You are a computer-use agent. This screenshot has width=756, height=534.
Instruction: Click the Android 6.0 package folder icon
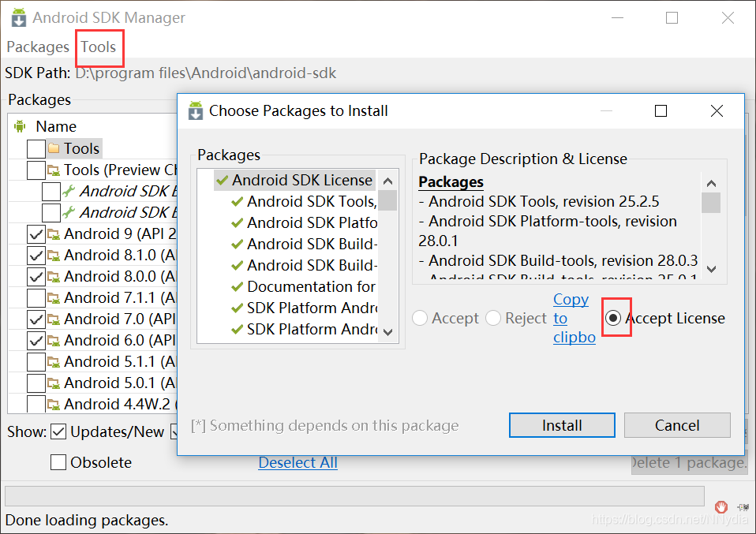(x=54, y=341)
